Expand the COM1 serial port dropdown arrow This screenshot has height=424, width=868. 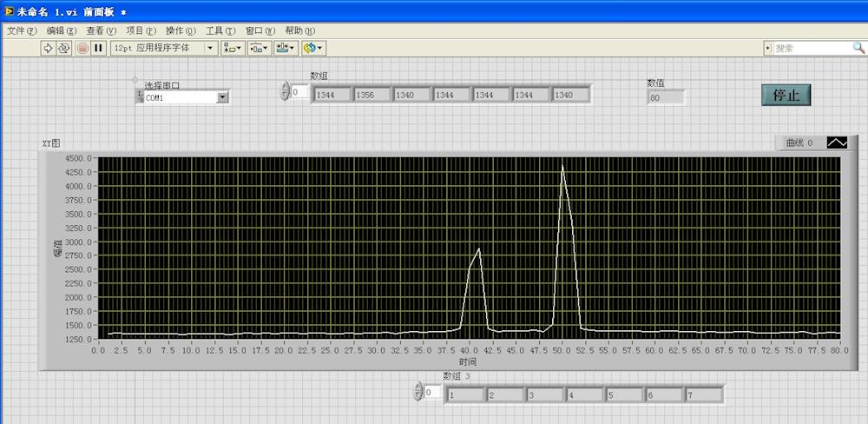222,97
